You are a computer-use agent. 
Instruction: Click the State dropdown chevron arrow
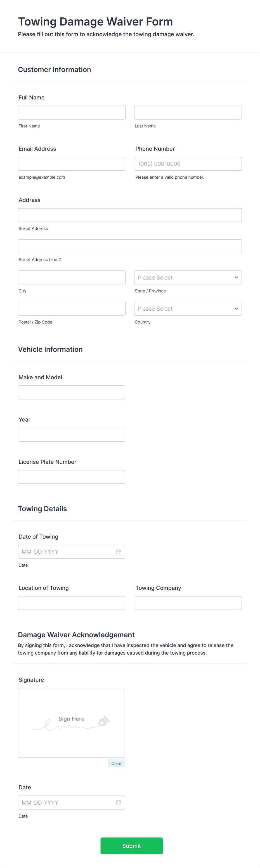click(x=236, y=277)
